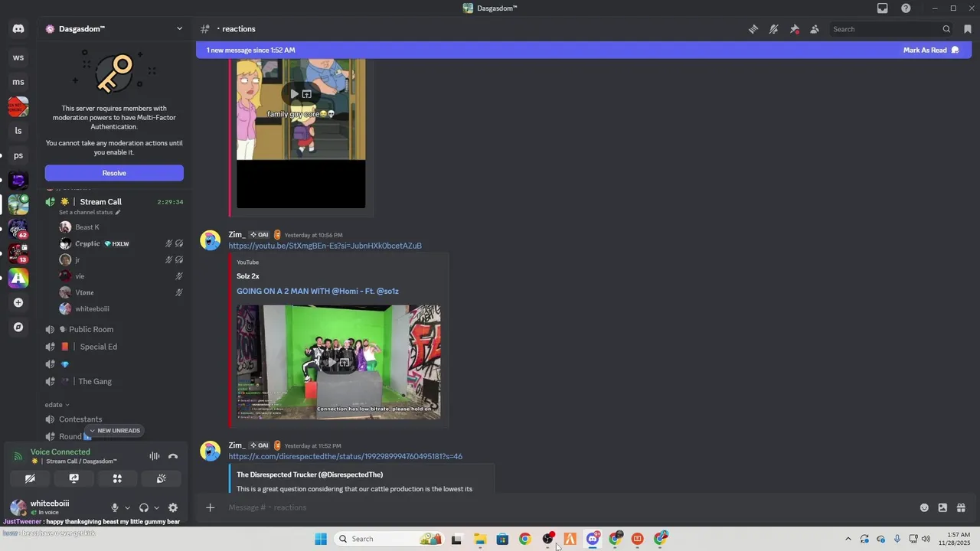
Task: Select user Vtone in voice channel
Action: pos(84,292)
